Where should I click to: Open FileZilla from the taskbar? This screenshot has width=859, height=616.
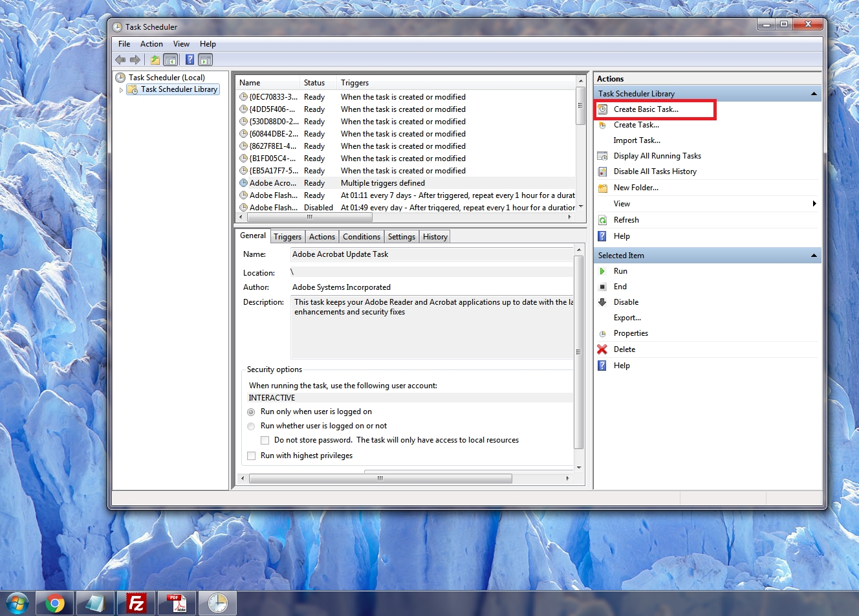click(136, 604)
